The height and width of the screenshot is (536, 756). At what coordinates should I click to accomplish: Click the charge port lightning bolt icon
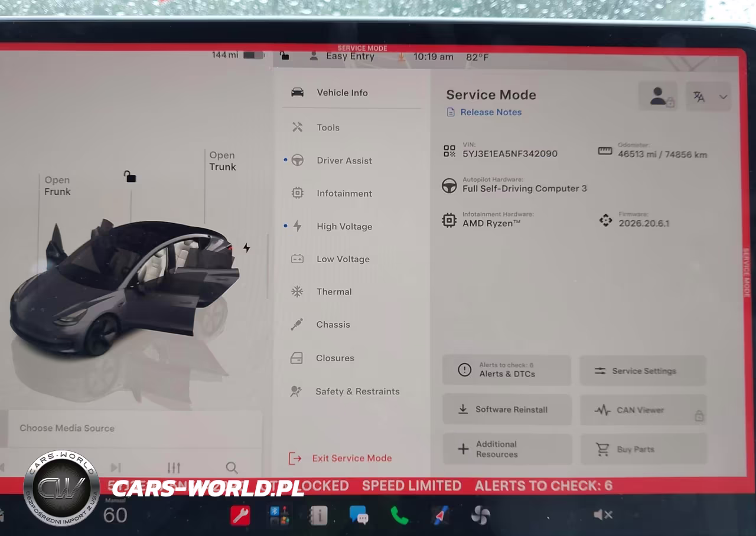246,248
